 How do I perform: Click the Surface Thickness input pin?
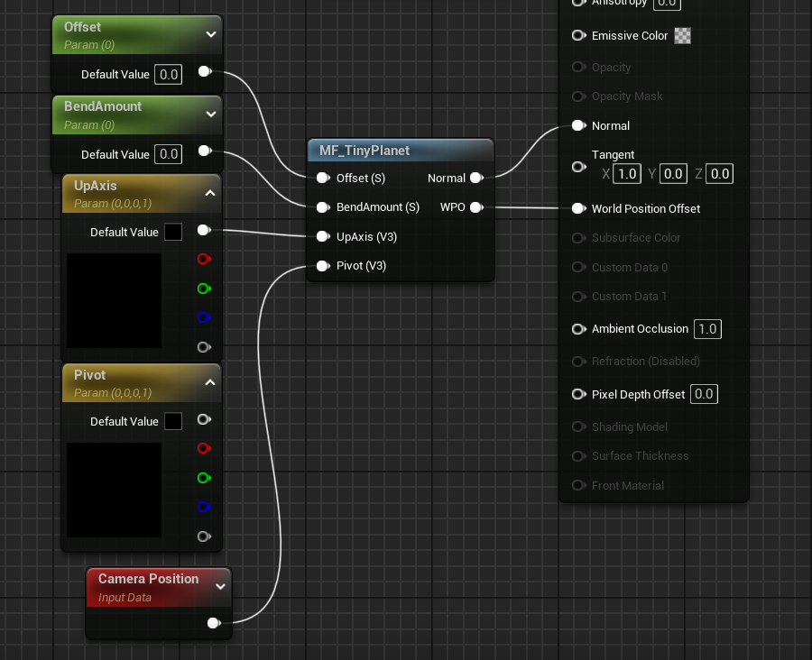(579, 456)
